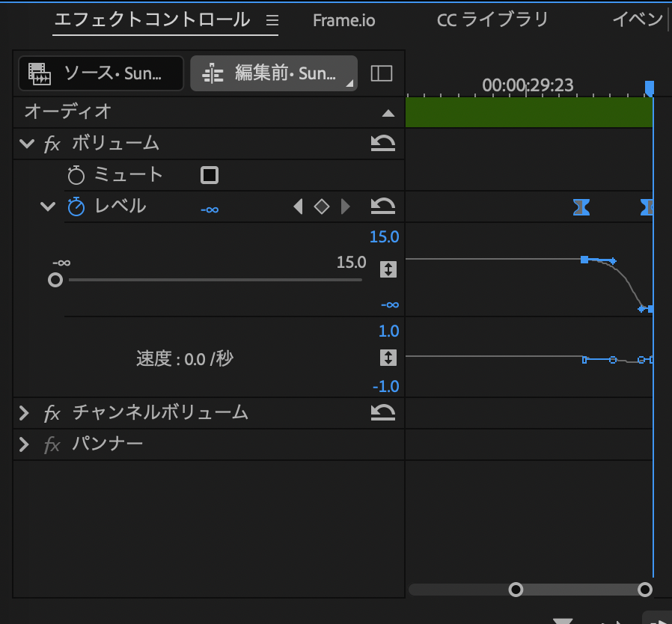Toggle the レベル stopwatch animation
Screen dimensions: 672x624
pos(76,207)
